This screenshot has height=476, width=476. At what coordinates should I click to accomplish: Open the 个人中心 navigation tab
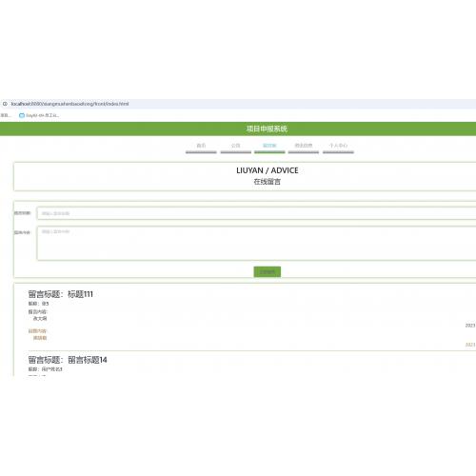click(x=338, y=146)
